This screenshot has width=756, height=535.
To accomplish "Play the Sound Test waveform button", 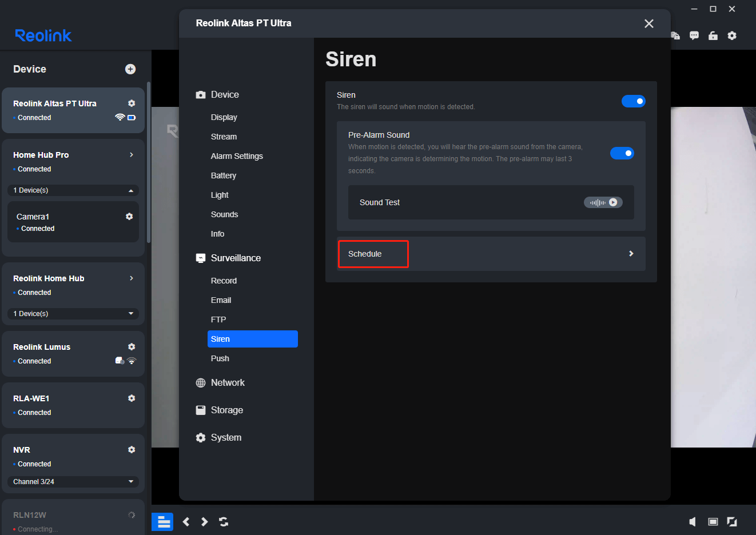I will (x=603, y=202).
